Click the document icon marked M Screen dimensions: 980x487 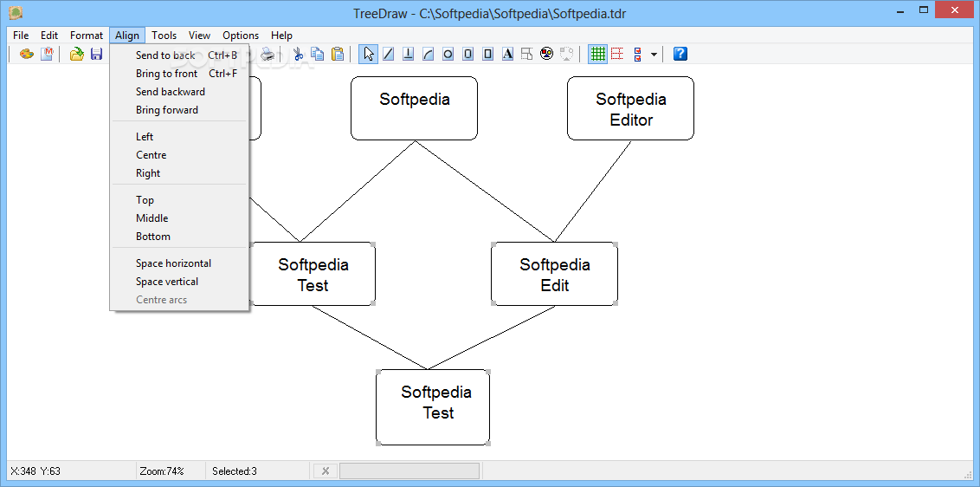(x=47, y=54)
